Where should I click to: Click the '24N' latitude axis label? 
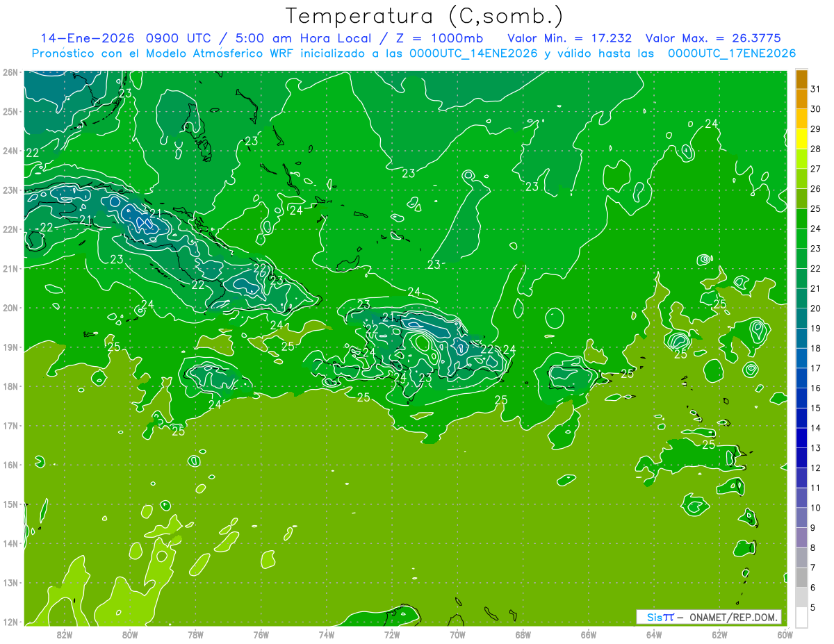(x=10, y=151)
